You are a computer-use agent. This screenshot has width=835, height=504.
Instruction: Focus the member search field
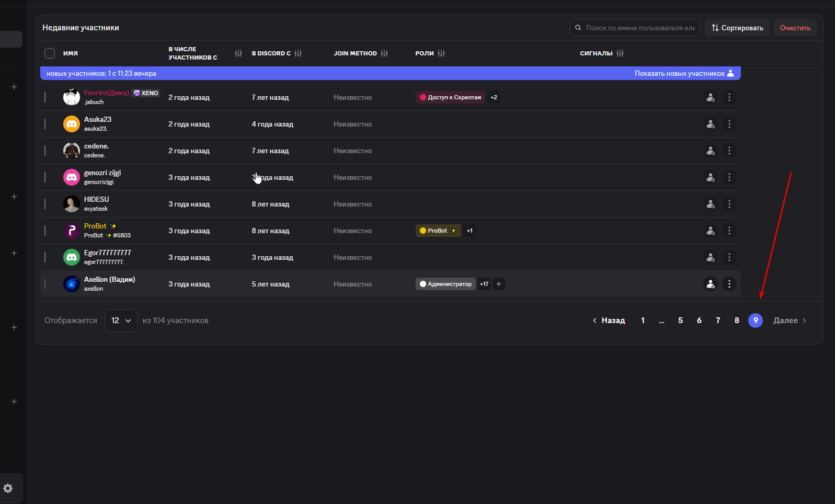[x=635, y=28]
